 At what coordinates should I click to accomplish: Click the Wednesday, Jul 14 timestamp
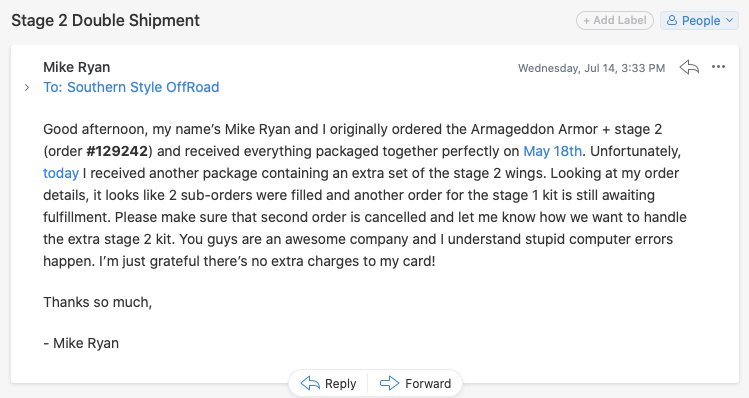point(591,68)
